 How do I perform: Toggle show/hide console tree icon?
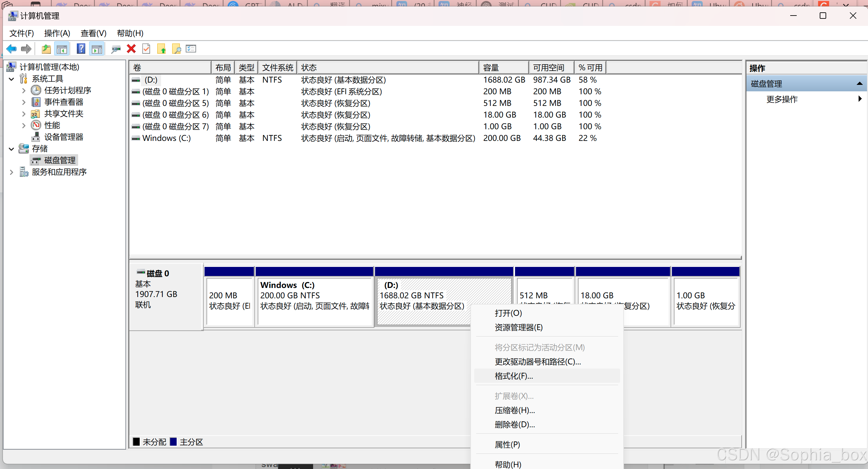[62, 49]
